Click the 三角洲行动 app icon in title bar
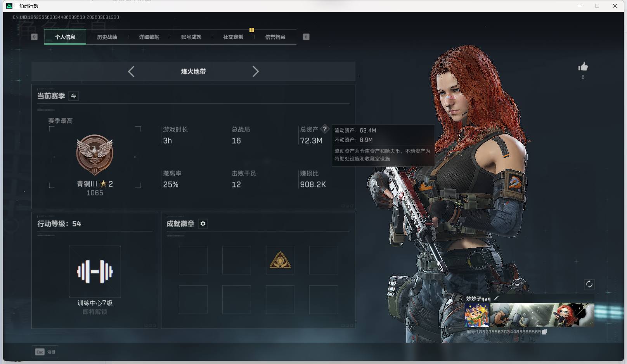This screenshot has width=627, height=364. tap(9, 6)
